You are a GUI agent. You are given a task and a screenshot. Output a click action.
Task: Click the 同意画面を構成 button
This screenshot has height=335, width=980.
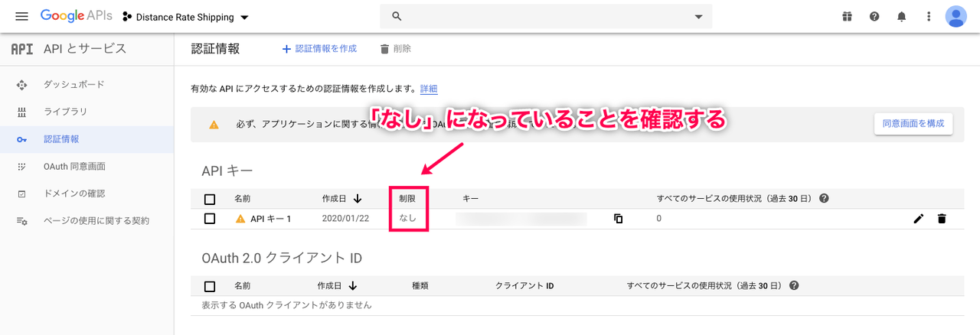coord(913,123)
